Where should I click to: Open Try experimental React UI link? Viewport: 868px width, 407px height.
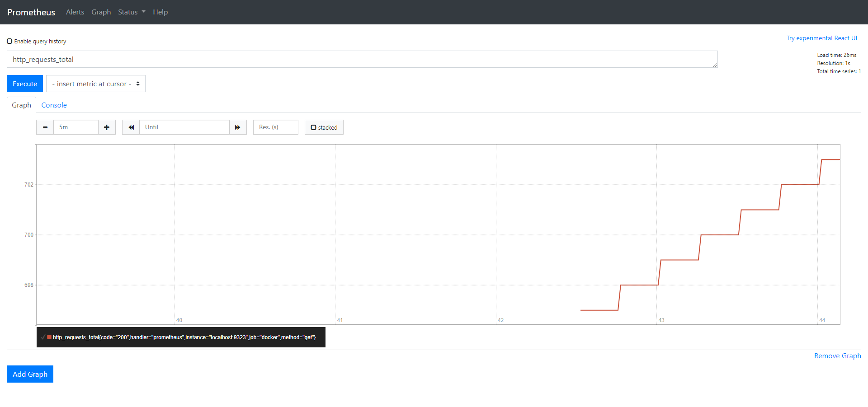click(821, 38)
